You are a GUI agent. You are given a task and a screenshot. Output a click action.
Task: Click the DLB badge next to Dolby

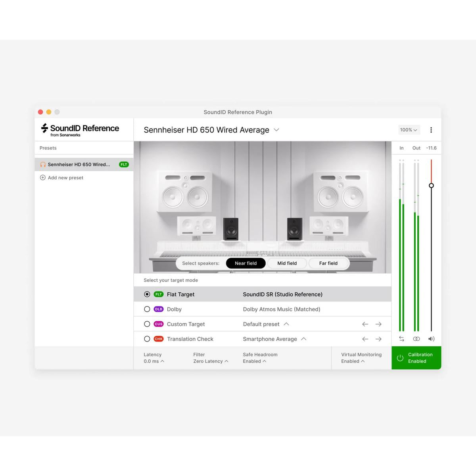coord(158,309)
